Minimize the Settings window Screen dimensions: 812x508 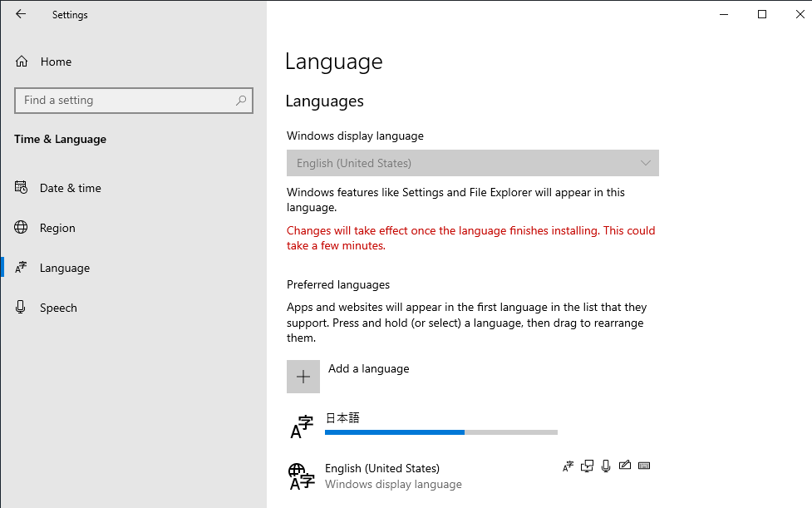coord(724,14)
